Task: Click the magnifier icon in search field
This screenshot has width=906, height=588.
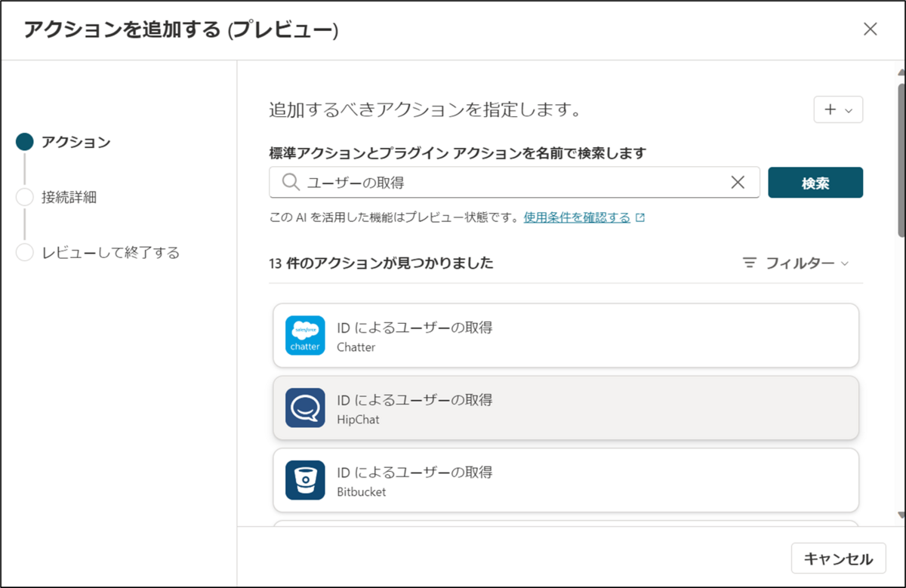Action: pos(291,182)
